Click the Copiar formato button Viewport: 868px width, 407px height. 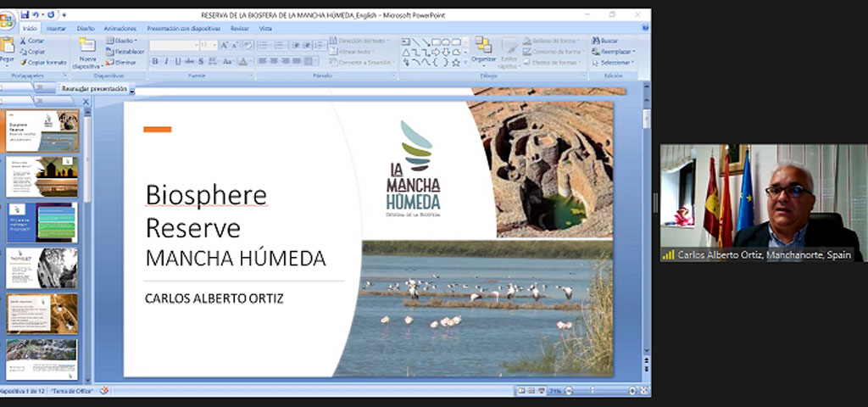[x=42, y=62]
